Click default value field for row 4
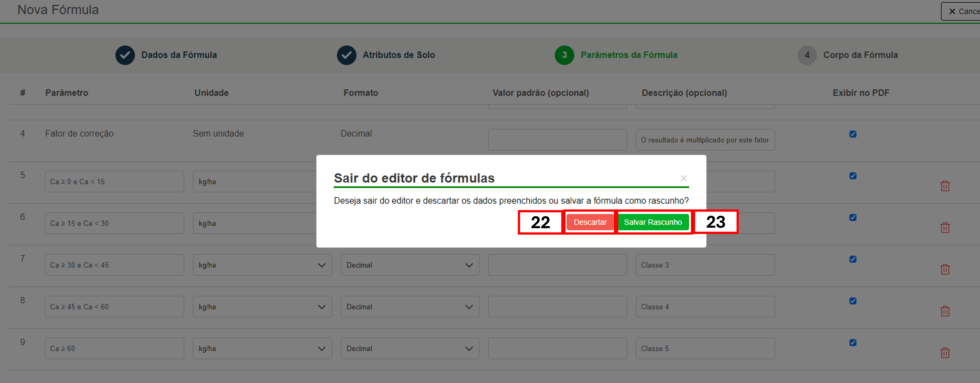 [557, 140]
